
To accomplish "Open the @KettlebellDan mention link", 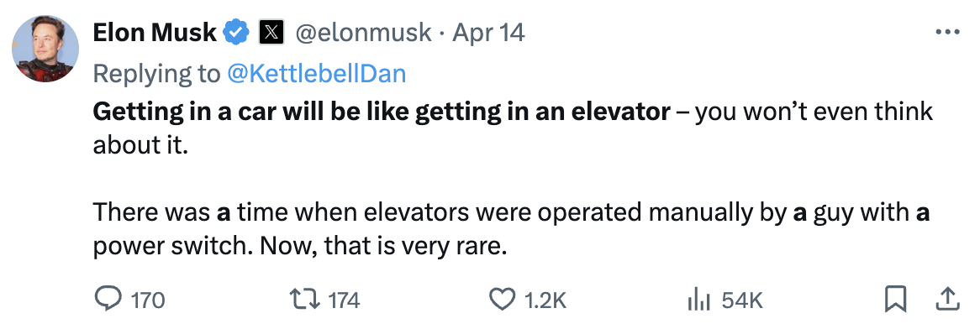I will [317, 74].
